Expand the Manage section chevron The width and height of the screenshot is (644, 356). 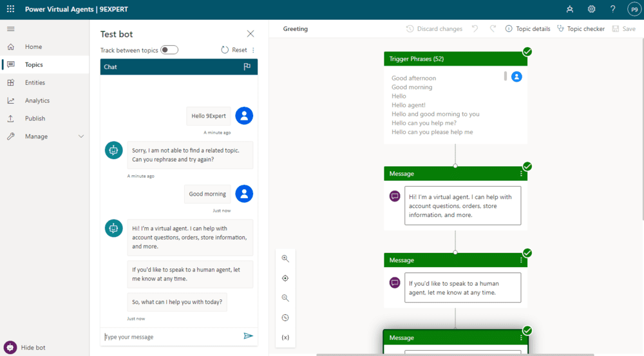point(81,136)
